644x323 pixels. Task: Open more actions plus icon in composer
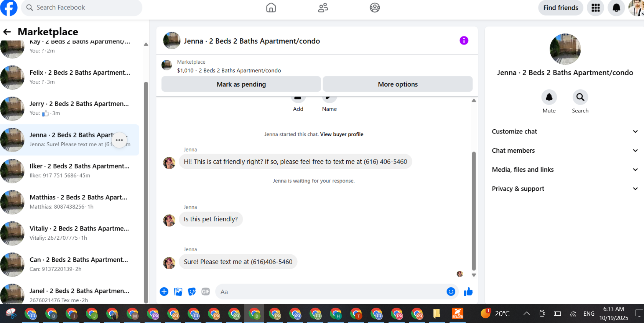[x=164, y=292]
